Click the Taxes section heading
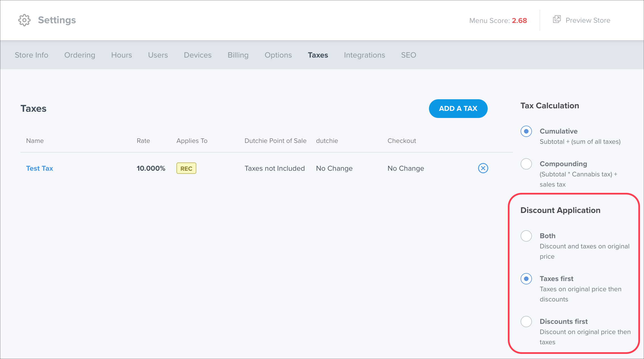 pyautogui.click(x=33, y=109)
